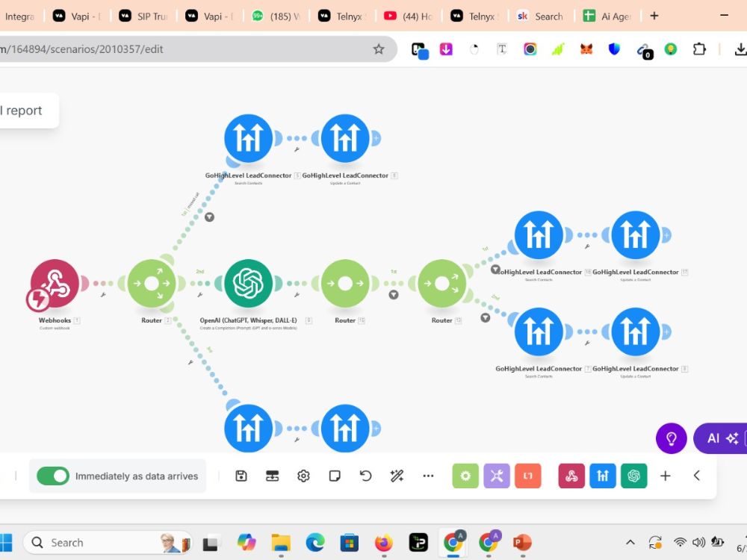Show hidden system tray icons chevron
This screenshot has width=747, height=560.
click(630, 542)
